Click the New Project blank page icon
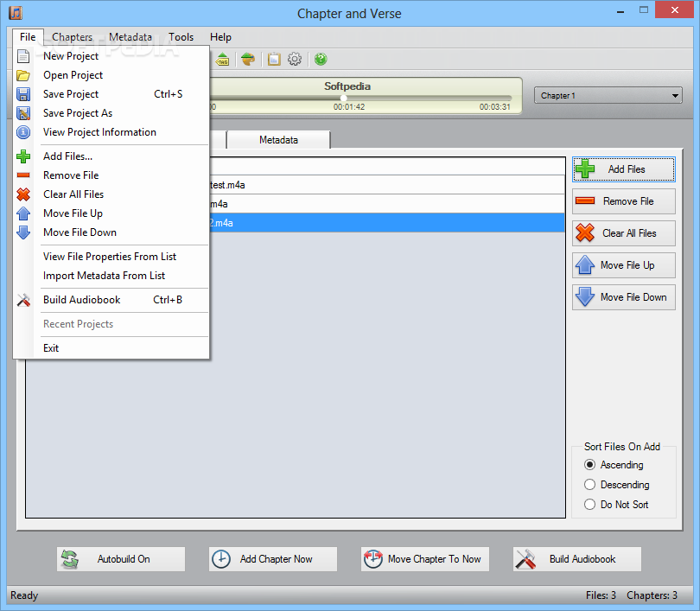The height and width of the screenshot is (611, 700). click(23, 56)
